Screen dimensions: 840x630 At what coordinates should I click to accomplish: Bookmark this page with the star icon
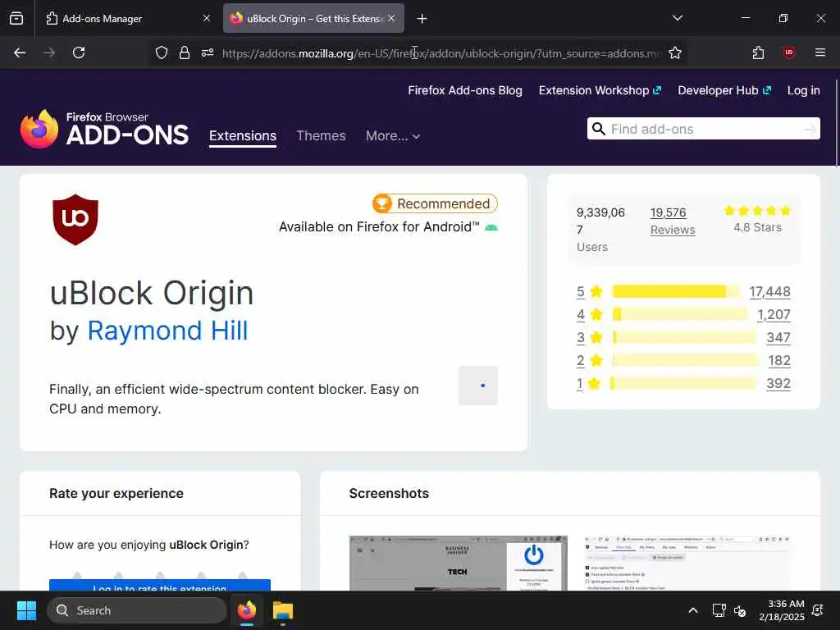tap(675, 53)
